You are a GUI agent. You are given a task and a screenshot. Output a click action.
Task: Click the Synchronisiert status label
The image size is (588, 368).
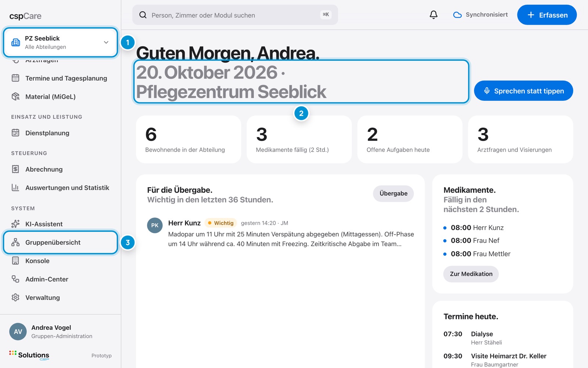click(487, 15)
